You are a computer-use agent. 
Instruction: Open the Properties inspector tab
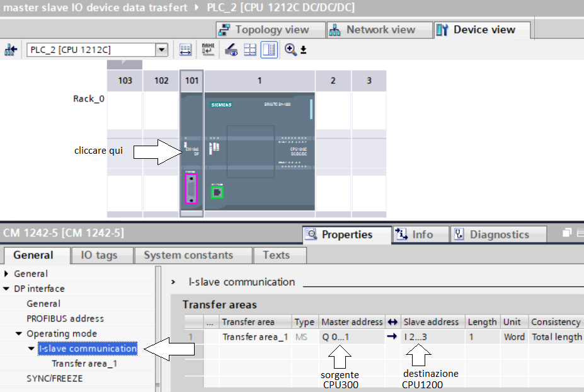tap(347, 234)
